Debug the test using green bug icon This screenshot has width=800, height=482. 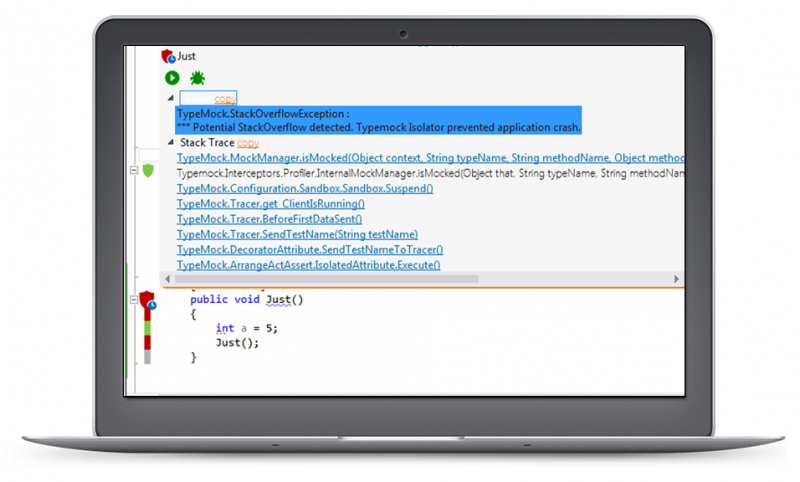click(x=198, y=78)
